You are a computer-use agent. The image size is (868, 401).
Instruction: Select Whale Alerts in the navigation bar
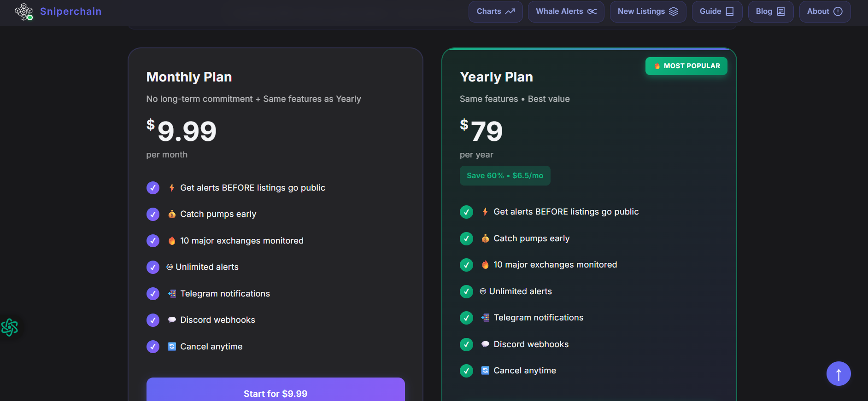[566, 12]
